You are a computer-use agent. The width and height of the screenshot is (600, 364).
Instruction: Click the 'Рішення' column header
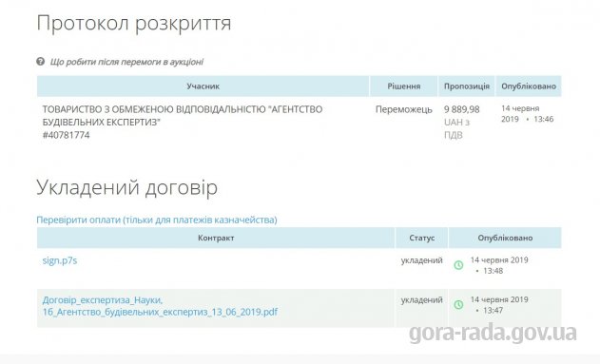click(404, 86)
